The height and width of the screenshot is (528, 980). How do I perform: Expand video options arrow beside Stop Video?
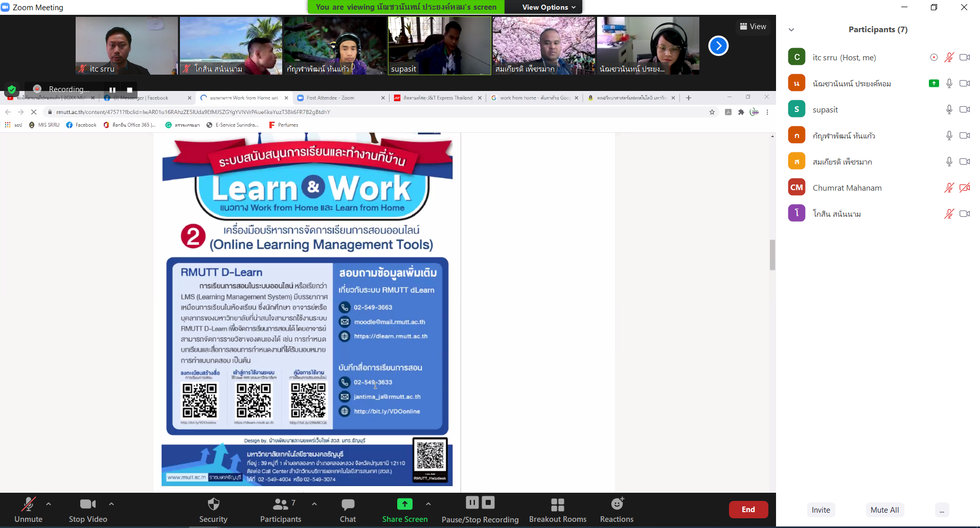click(x=111, y=504)
